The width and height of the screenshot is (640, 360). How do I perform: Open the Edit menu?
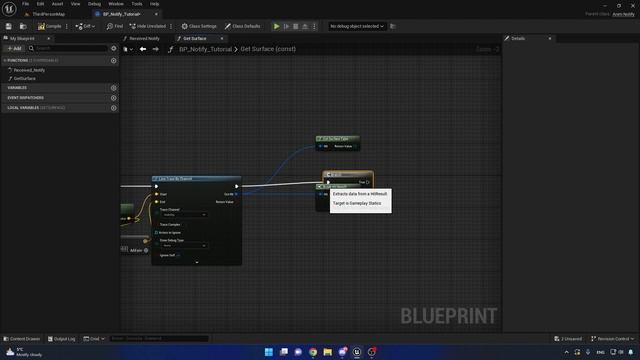(40, 4)
